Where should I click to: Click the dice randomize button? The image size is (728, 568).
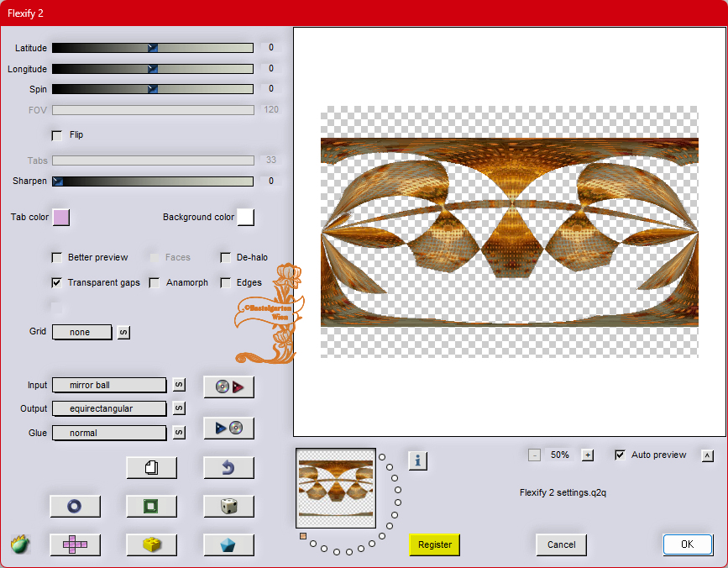pyautogui.click(x=228, y=506)
